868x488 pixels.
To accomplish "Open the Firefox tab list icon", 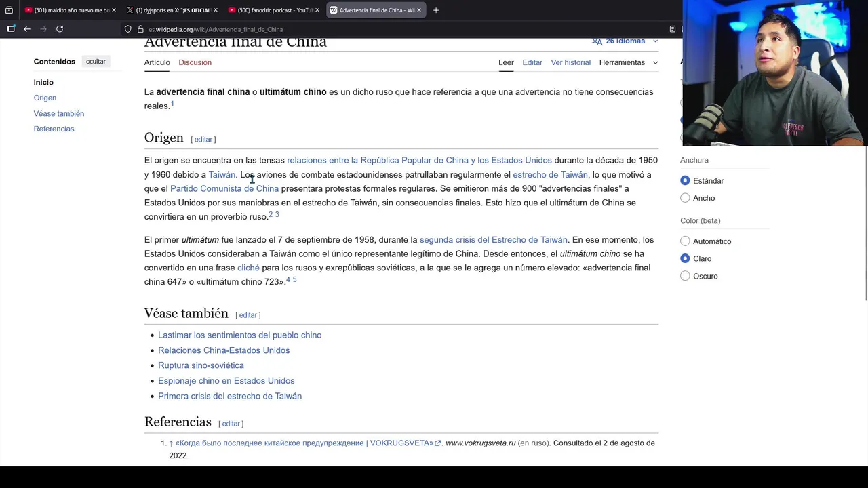I will coord(9,10).
